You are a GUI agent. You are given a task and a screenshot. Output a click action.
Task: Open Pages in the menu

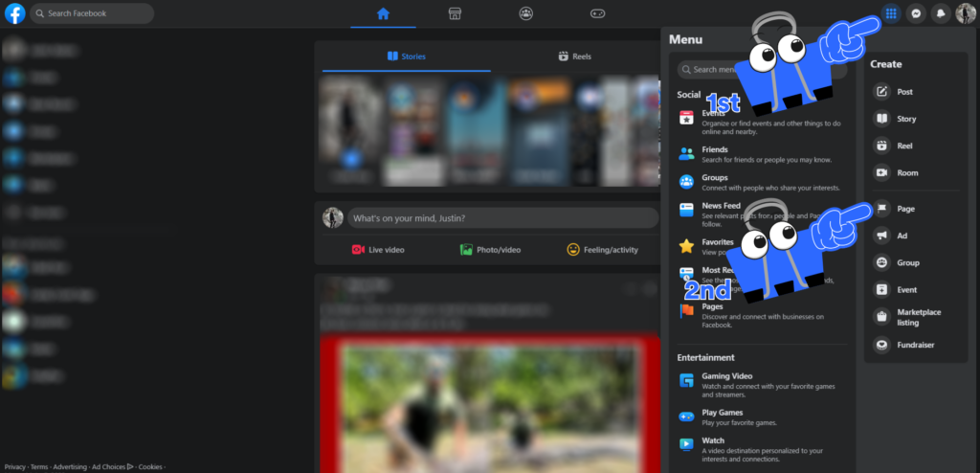pyautogui.click(x=761, y=315)
